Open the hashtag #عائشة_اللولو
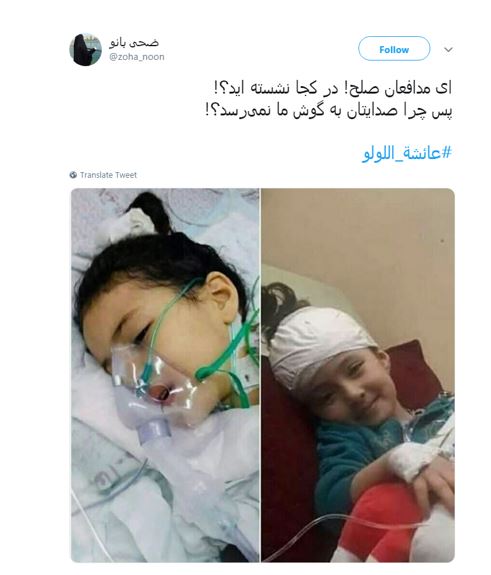 407,153
